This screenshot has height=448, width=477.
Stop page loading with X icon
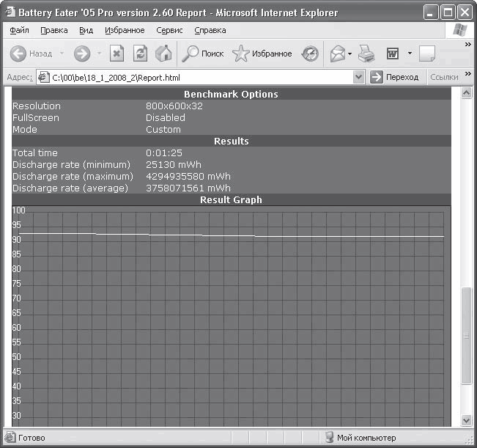(117, 54)
